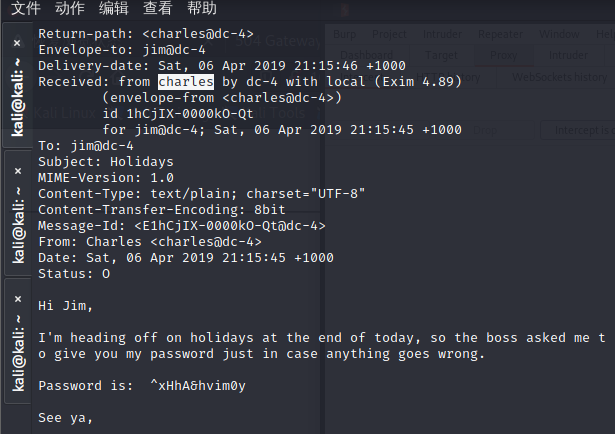Close the third kali@kali terminal tab

pos(18,299)
